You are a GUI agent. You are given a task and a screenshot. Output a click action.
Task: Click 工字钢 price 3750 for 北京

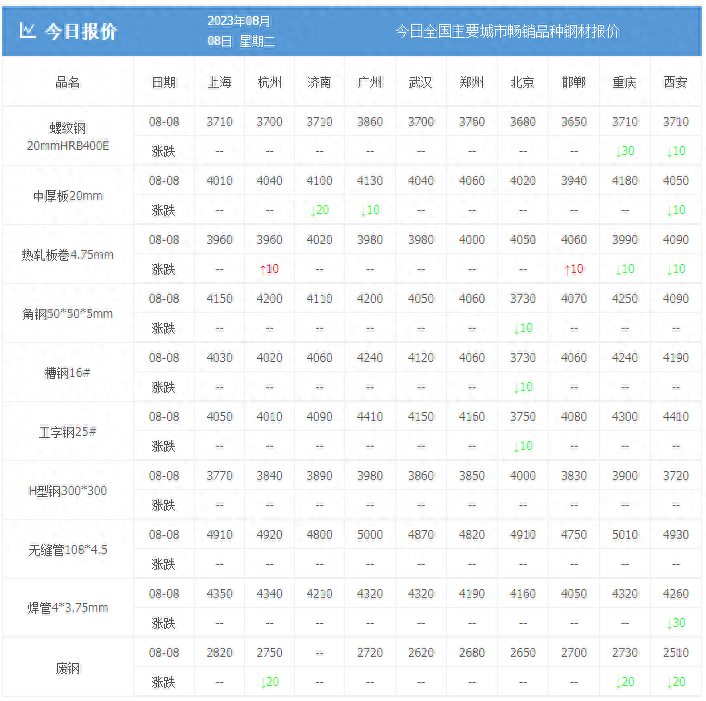(523, 416)
